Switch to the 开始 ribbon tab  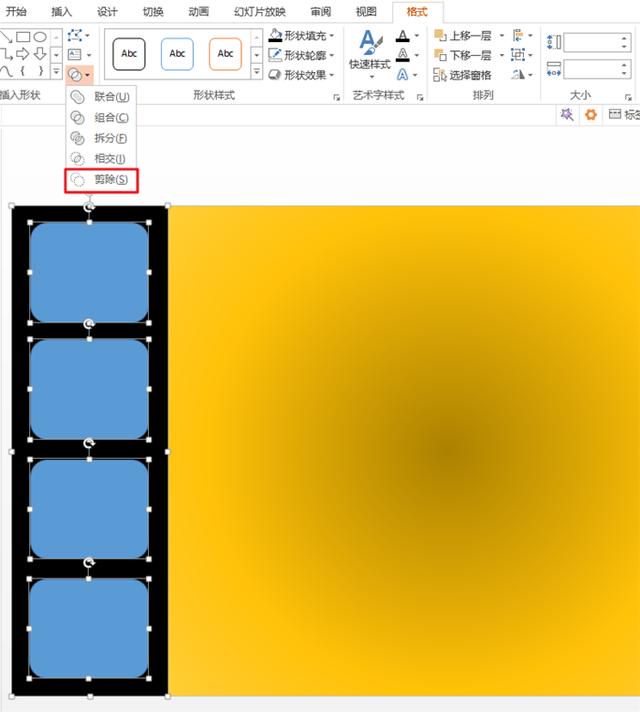[16, 11]
